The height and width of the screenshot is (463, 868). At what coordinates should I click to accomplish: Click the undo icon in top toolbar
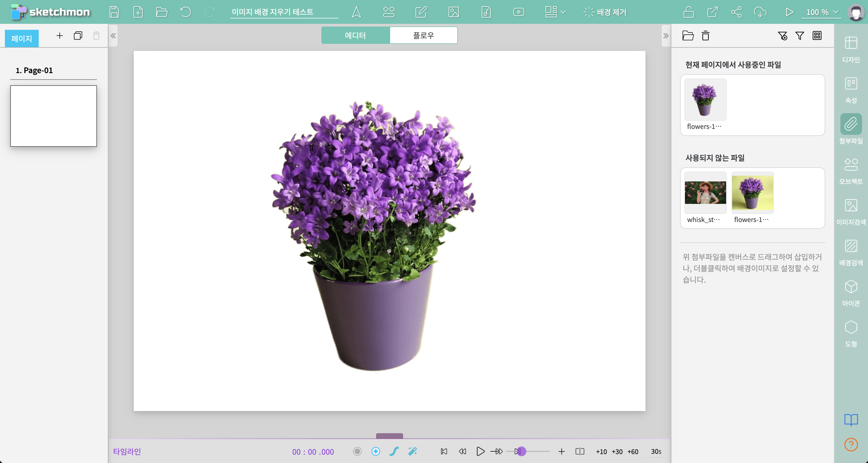point(185,12)
